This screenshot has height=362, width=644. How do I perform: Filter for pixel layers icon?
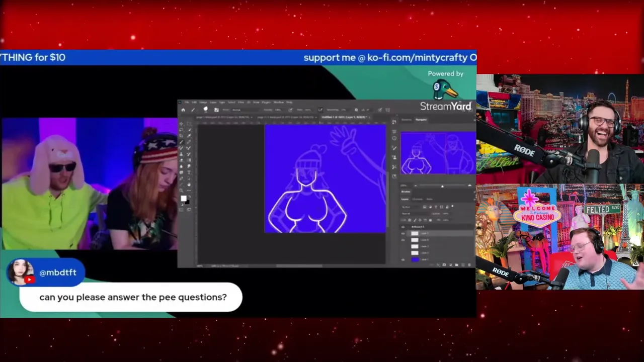425,207
